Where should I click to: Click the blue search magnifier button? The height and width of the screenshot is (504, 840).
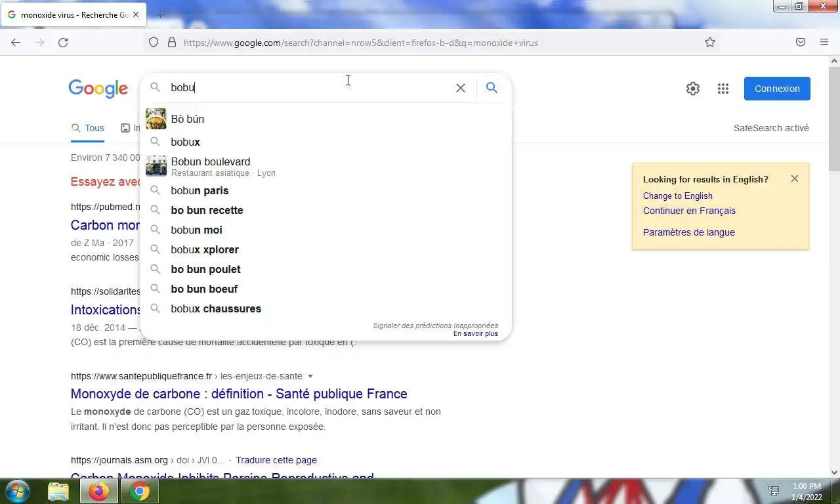click(492, 87)
